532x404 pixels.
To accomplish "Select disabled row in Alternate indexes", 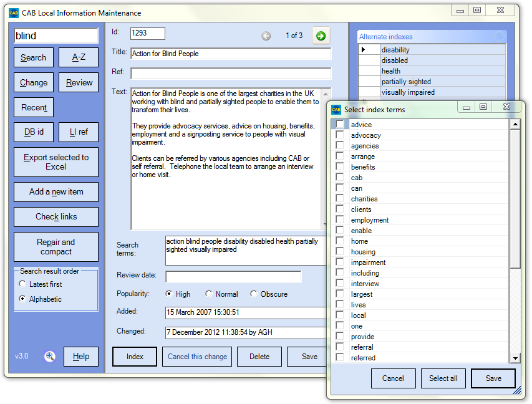I will (x=442, y=60).
